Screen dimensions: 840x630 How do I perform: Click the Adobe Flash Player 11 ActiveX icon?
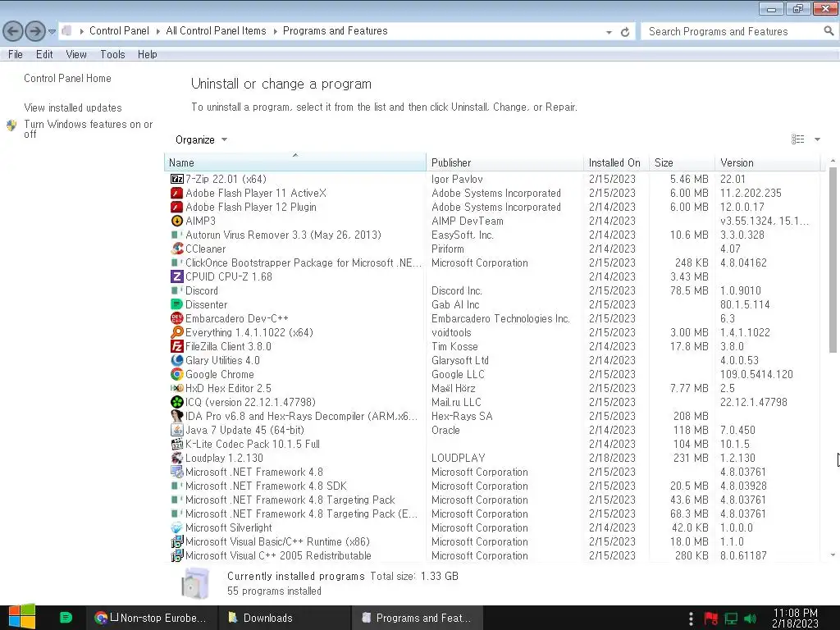tap(177, 193)
